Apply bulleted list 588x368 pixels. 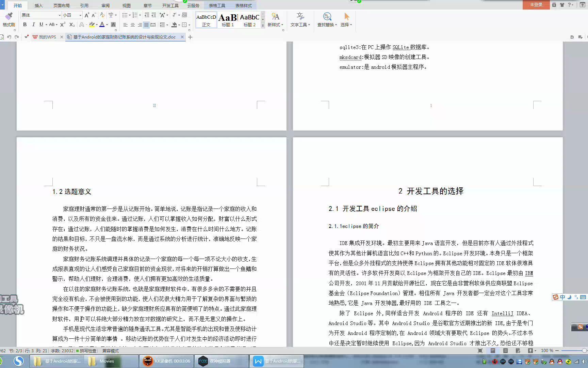click(x=125, y=15)
